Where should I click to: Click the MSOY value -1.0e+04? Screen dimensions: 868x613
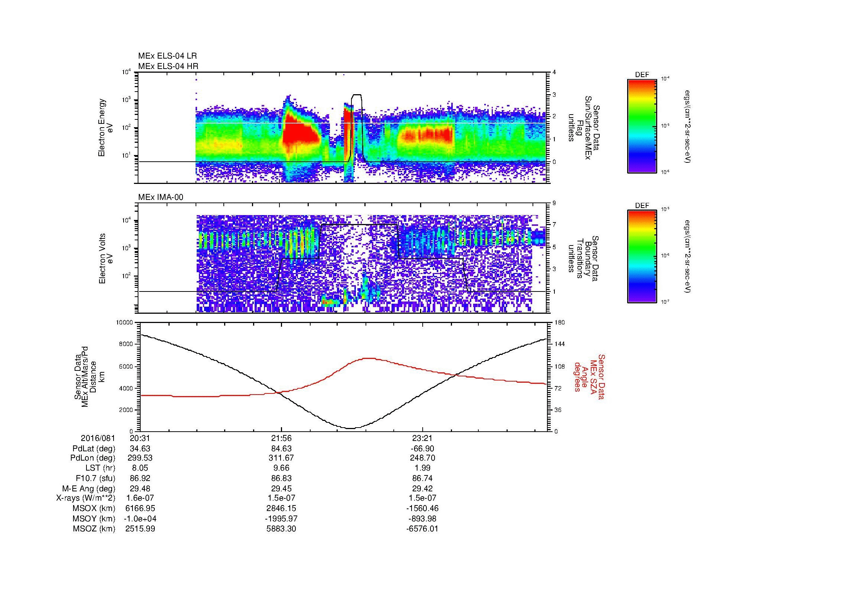[140, 518]
